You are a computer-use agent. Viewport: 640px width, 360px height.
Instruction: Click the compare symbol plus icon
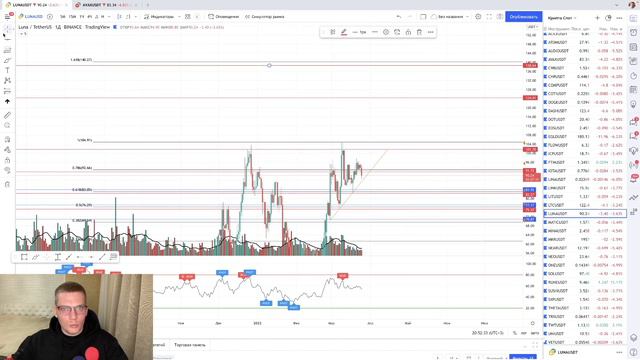pos(50,17)
